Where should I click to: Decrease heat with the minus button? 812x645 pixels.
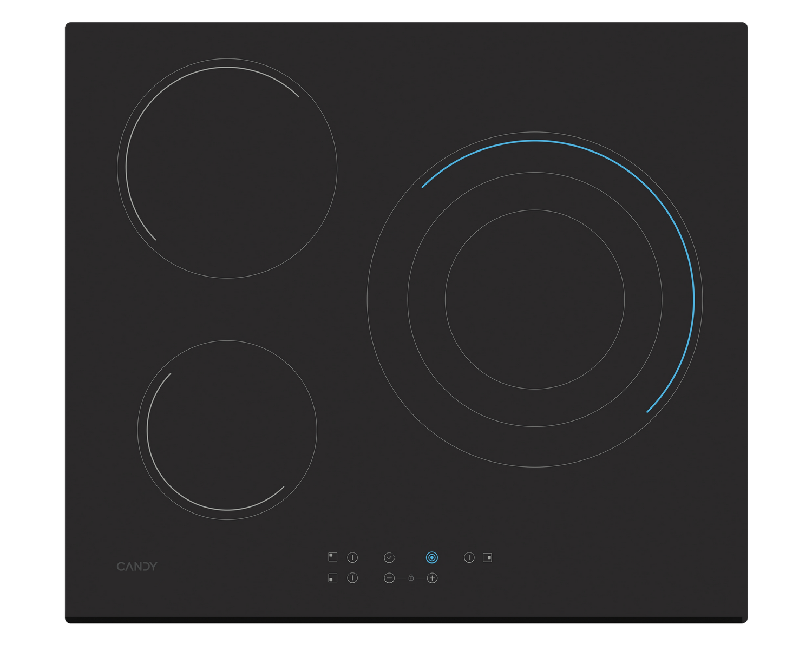coord(389,578)
